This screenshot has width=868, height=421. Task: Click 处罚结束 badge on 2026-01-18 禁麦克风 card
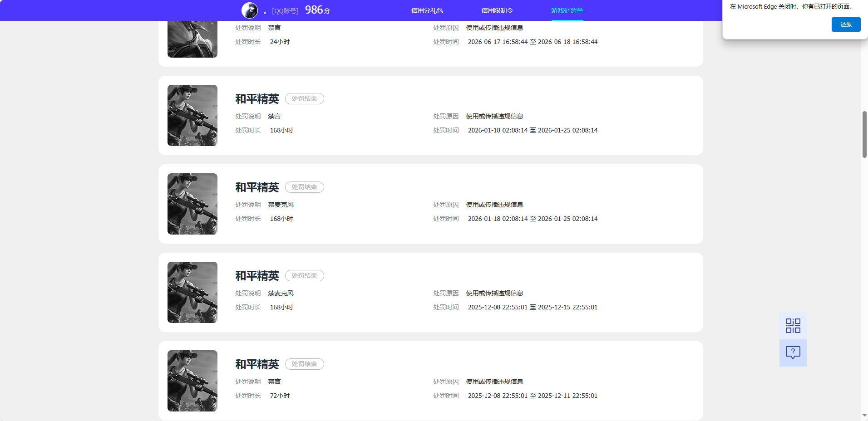(304, 187)
